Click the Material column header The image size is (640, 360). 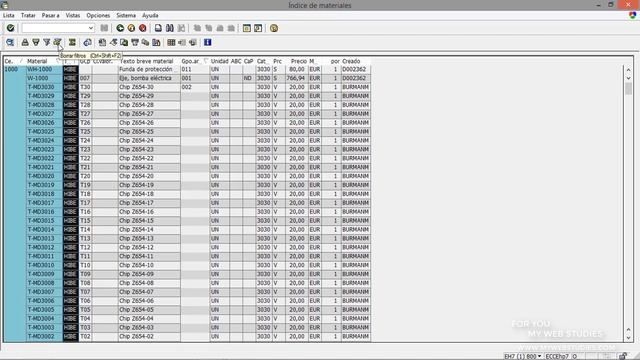pos(44,61)
